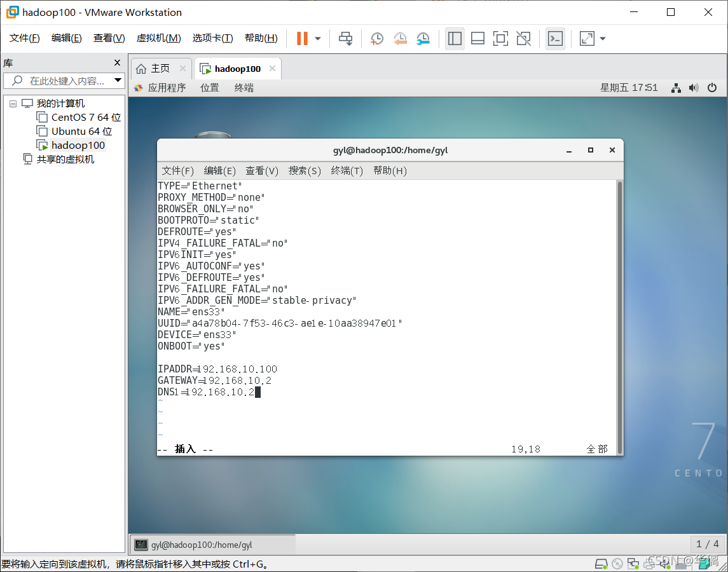Click the Unity mode toolbar icon
The image size is (728, 572).
(x=523, y=38)
